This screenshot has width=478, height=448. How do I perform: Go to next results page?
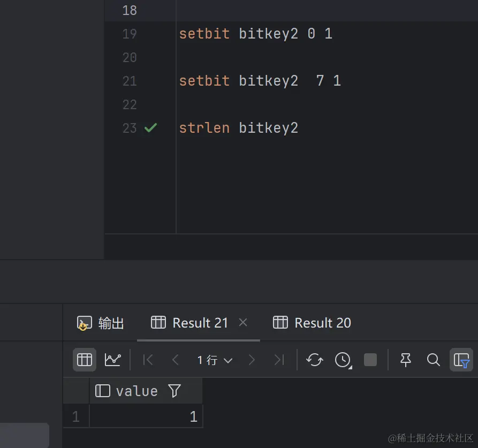click(252, 360)
